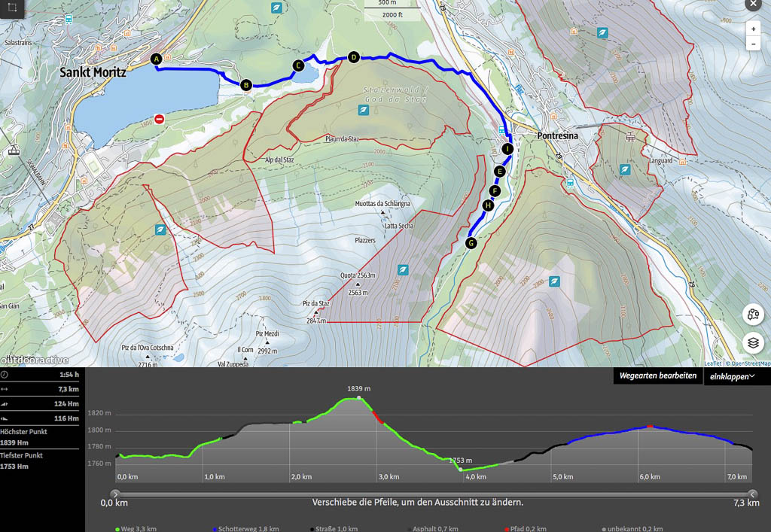Click the route planner icon above layers
Viewport: 771px width, 532px height.
tap(753, 315)
